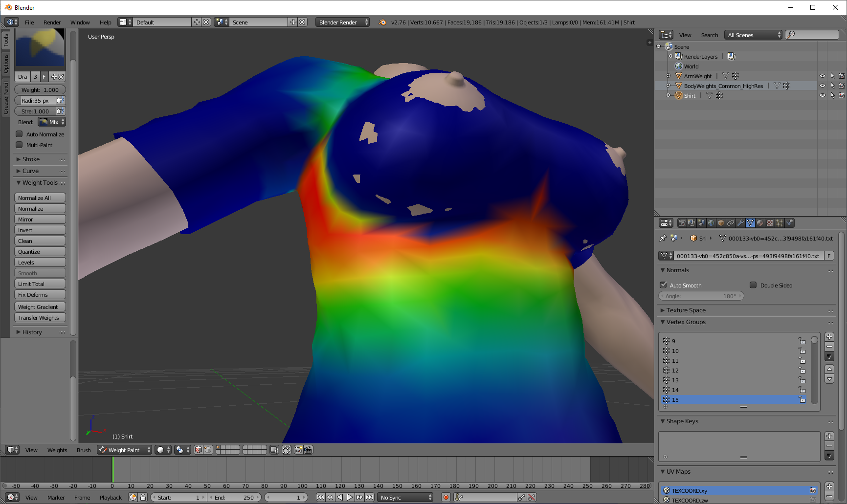Enable Auto Normalize checkbox
Viewport: 847px width, 504px height.
[x=19, y=134]
